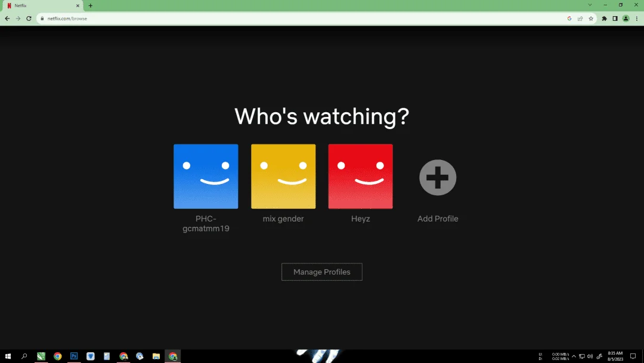Open the notepad app in the taskbar
The image size is (644, 363).
tap(107, 356)
